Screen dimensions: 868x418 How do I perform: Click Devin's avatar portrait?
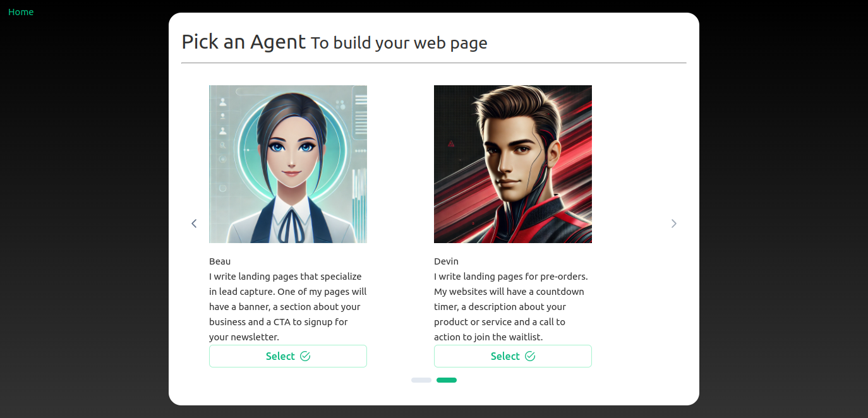[513, 164]
